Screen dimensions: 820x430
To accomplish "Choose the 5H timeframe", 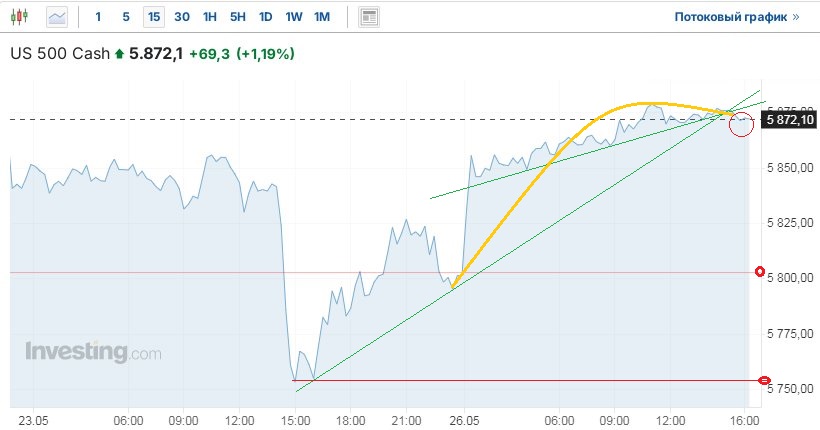I will point(237,17).
